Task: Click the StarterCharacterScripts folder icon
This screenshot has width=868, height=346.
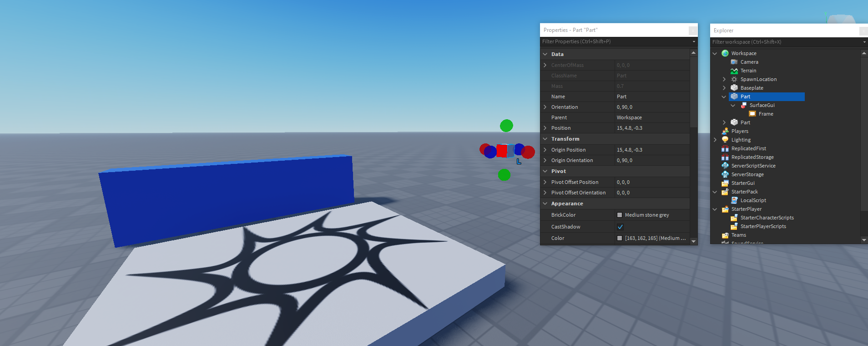Action: (734, 218)
